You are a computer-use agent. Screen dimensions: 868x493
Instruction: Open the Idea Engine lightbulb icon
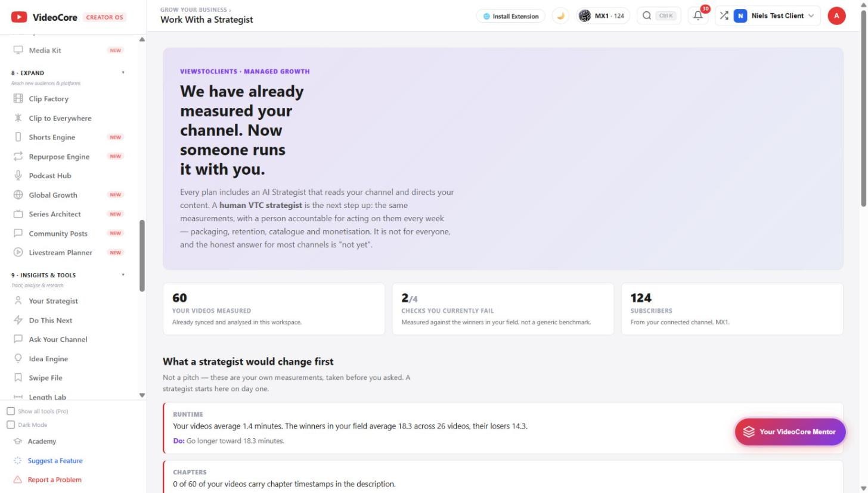(18, 359)
